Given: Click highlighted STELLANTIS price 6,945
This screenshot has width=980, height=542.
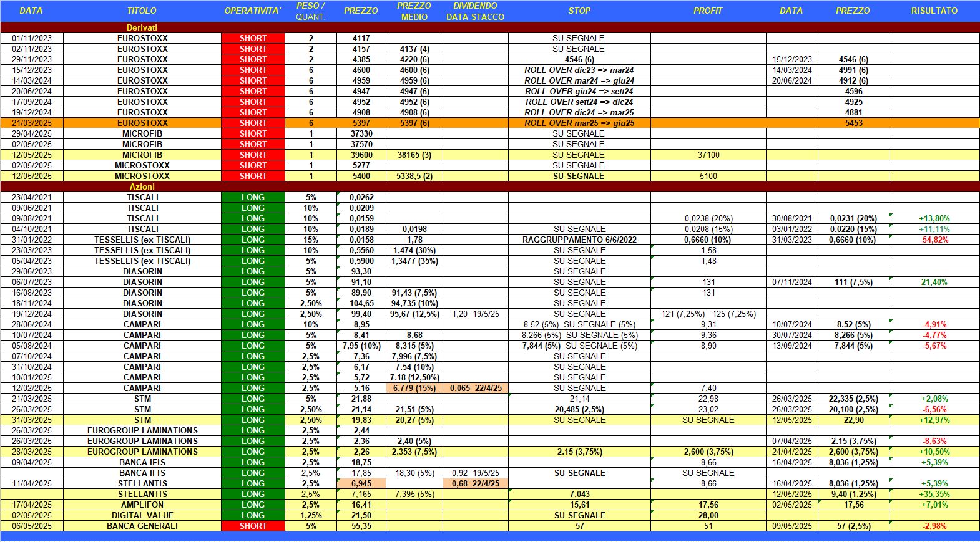Looking at the screenshot, I should tap(361, 483).
